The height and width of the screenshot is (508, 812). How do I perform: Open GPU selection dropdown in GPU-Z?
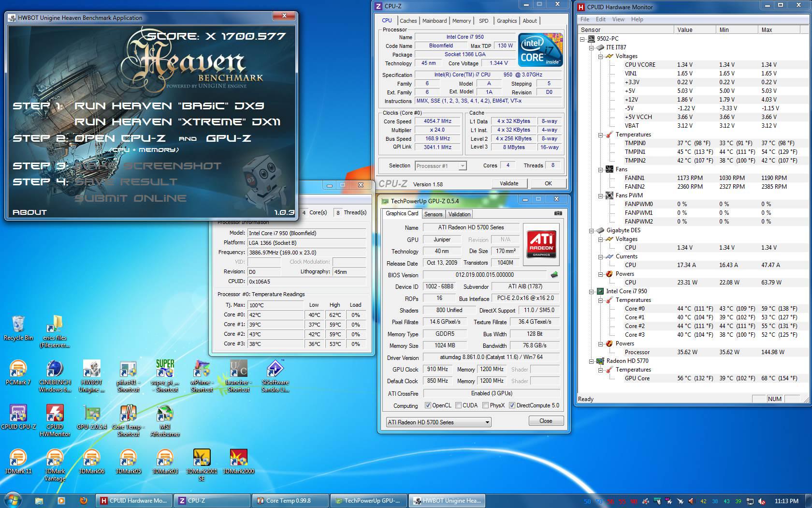point(438,422)
